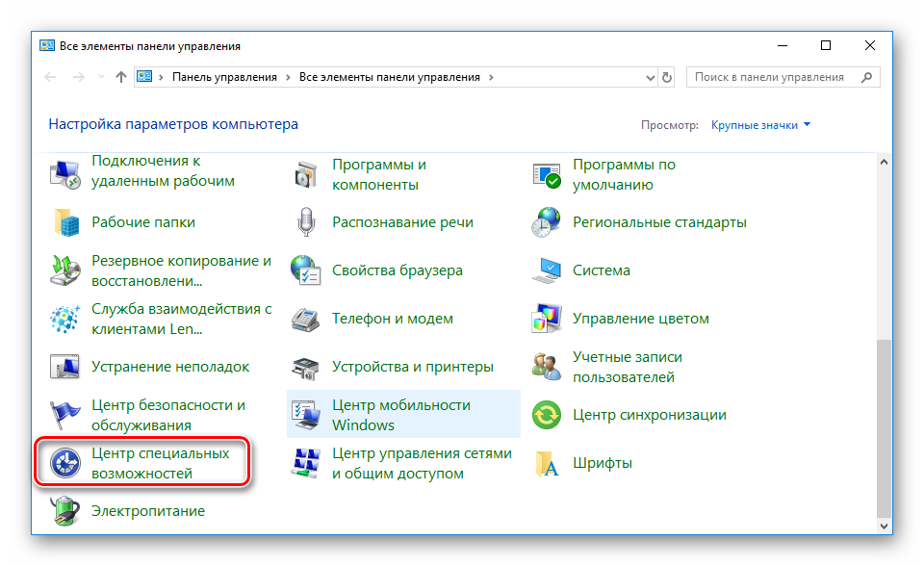Expand the address bar history dropdown
The height and width of the screenshot is (566, 924).
pos(650,77)
